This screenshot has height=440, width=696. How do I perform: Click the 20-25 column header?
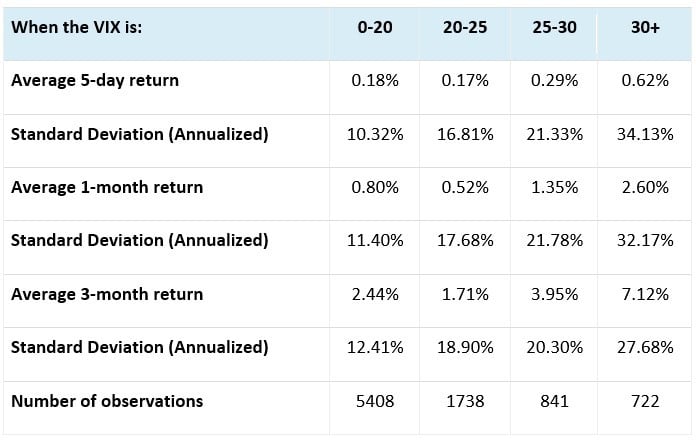point(466,27)
